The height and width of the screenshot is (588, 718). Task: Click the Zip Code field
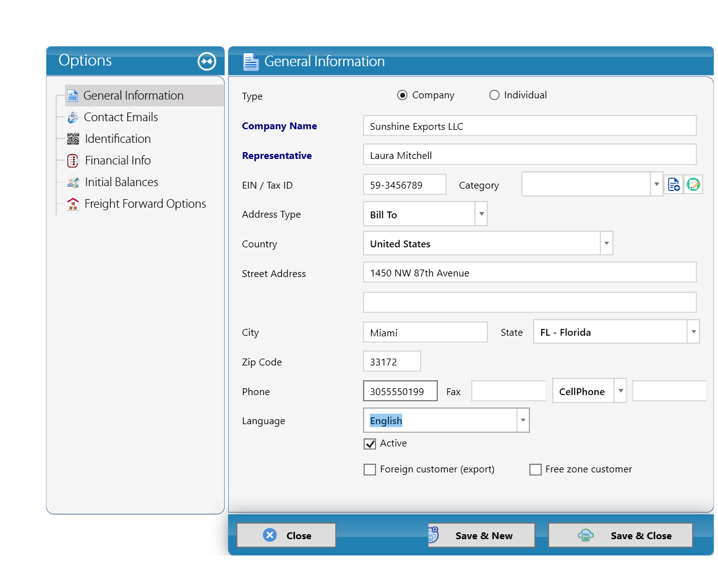click(392, 361)
